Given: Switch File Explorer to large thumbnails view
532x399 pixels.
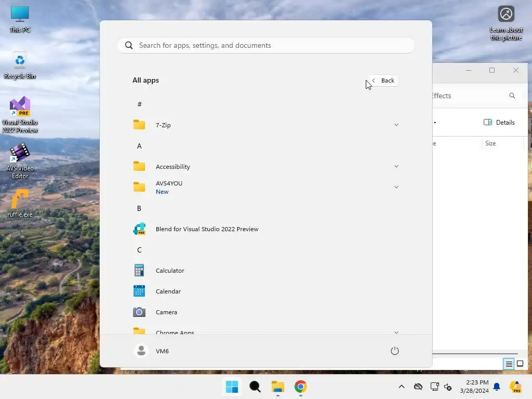Looking at the screenshot, I should pos(520,364).
